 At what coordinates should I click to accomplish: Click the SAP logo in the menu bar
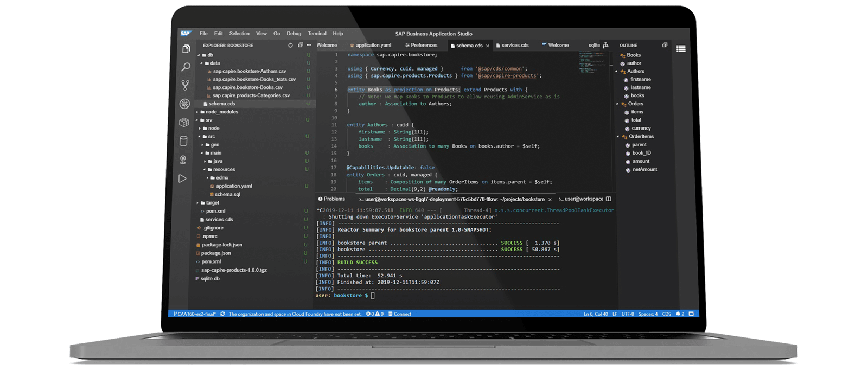click(x=186, y=34)
